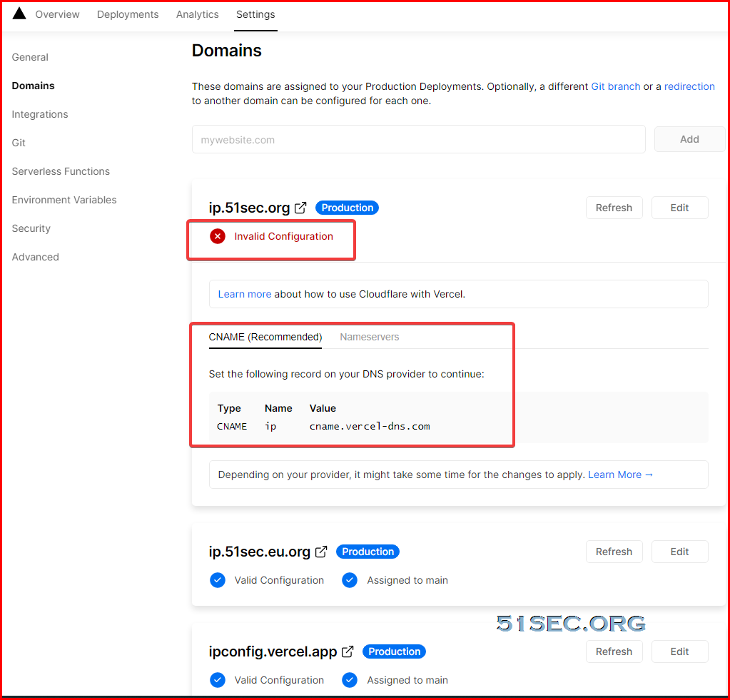Click the 'ip' name cell value

pos(270,426)
